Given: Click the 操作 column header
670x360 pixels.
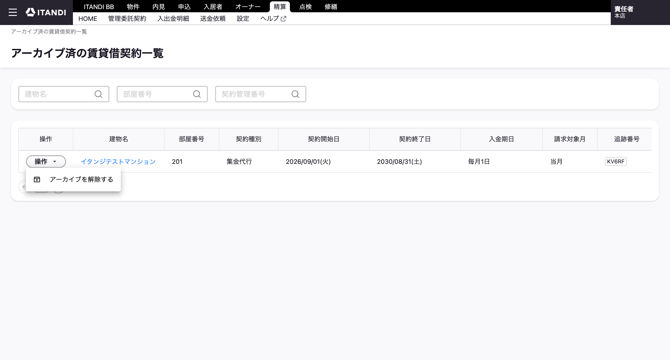Looking at the screenshot, I should pos(46,139).
